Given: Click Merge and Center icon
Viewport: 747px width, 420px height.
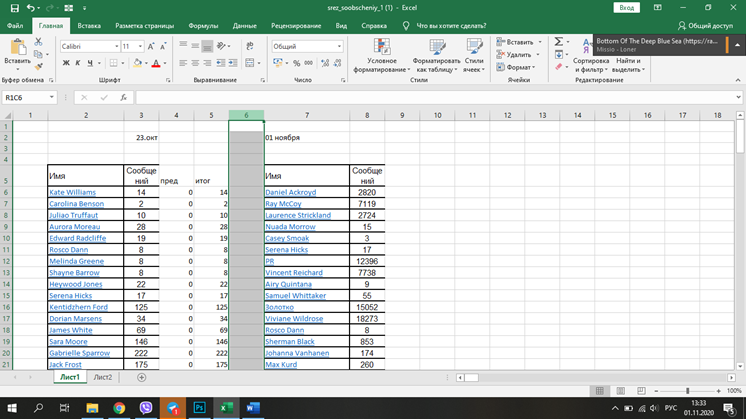Looking at the screenshot, I should 250,63.
